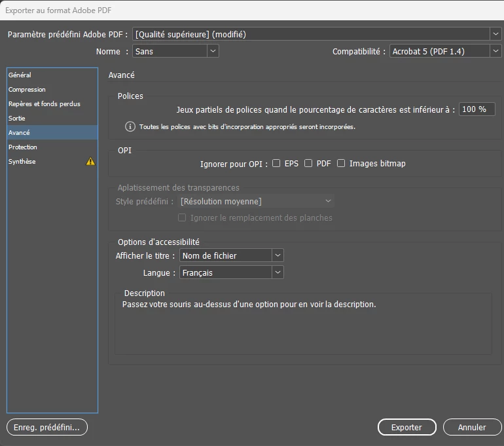504x446 pixels.
Task: Click the Options d'accessibilité heading
Action: [158, 242]
